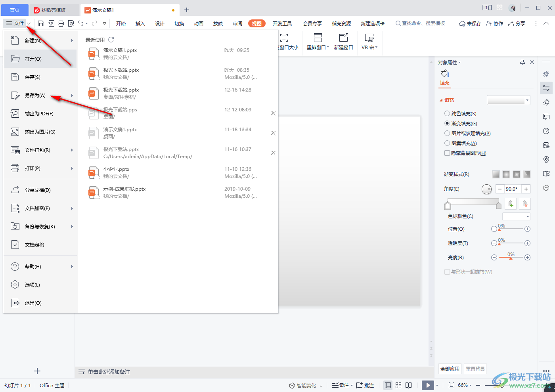Adjust the Transparency slider

(x=511, y=243)
